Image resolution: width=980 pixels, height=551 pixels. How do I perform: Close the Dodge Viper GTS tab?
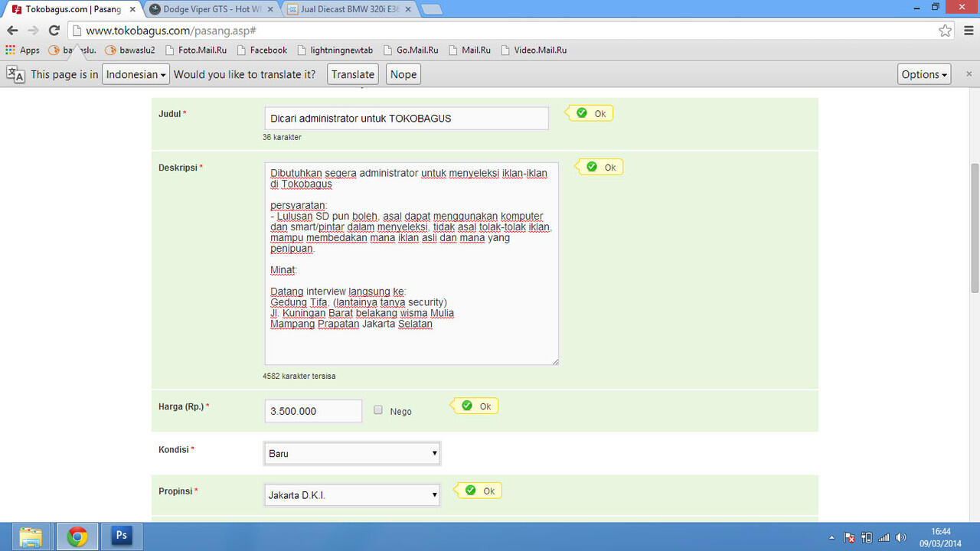[269, 10]
